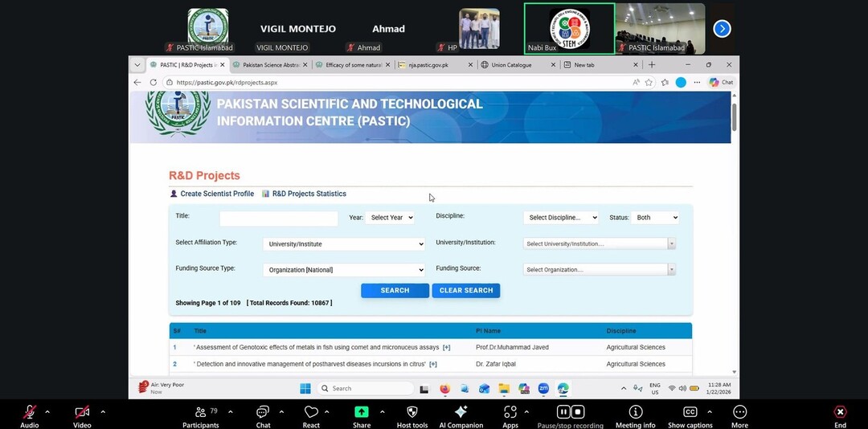Expand video options arrow beside Video
Image resolution: width=868 pixels, height=429 pixels.
click(102, 412)
